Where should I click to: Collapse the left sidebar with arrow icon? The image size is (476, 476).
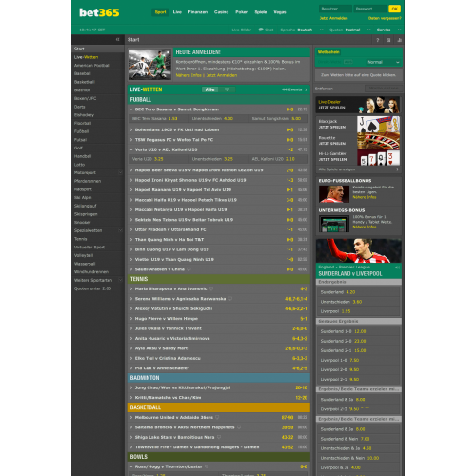(x=118, y=39)
